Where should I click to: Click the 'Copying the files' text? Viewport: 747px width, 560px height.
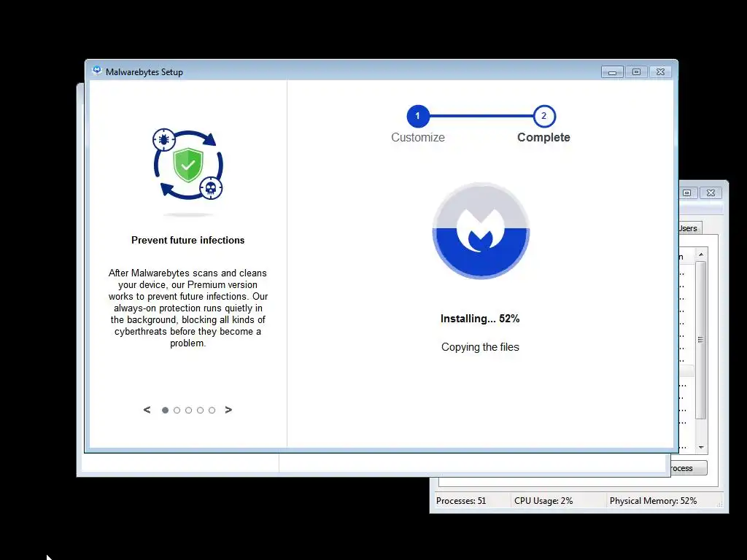[x=480, y=347]
